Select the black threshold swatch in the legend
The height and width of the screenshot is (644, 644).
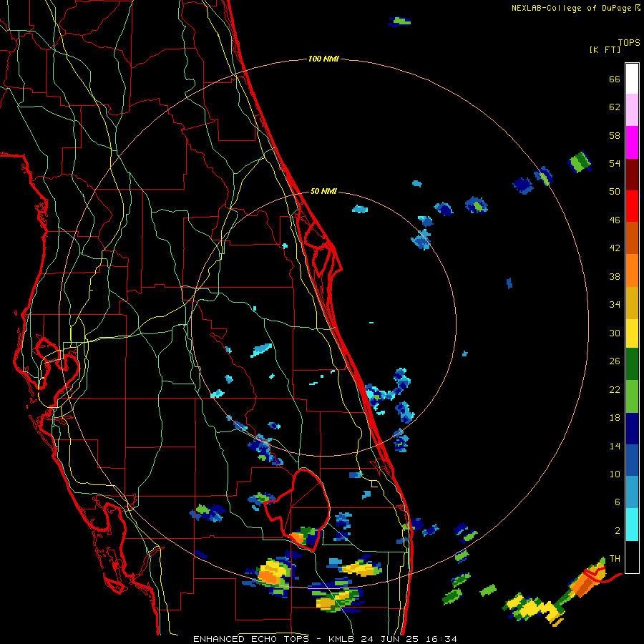click(632, 557)
